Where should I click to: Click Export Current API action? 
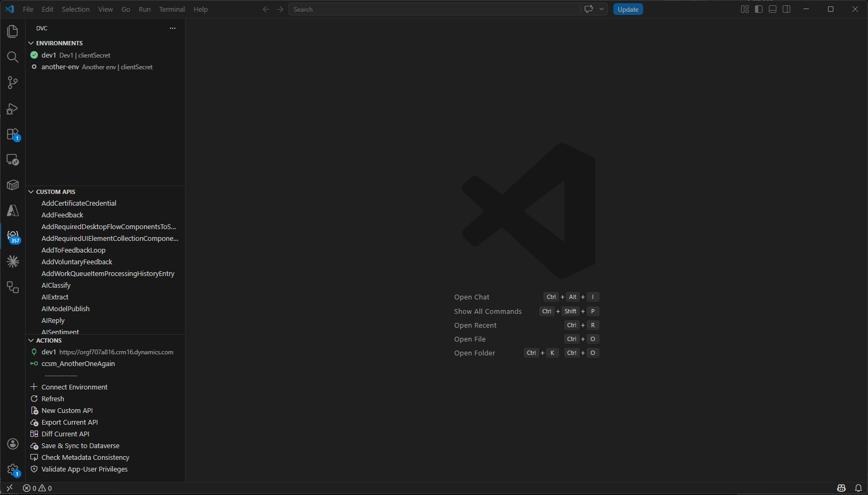click(x=105, y=423)
